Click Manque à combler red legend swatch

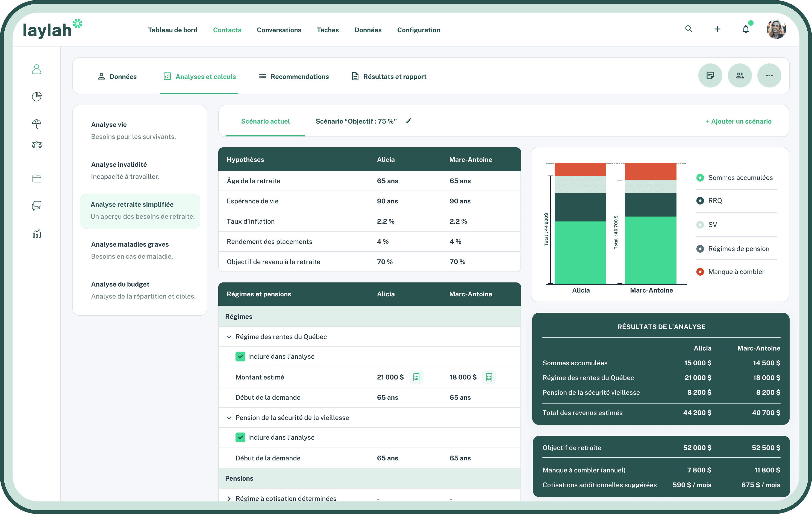(700, 272)
